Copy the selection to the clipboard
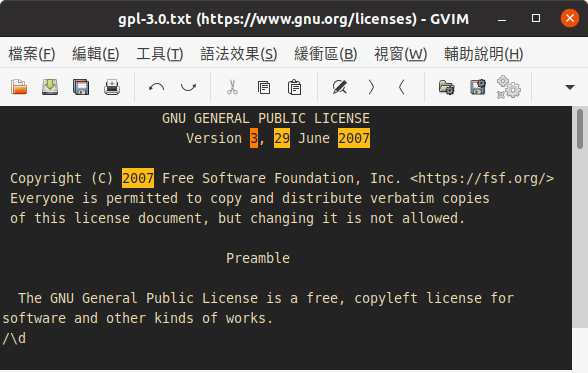 [x=264, y=87]
